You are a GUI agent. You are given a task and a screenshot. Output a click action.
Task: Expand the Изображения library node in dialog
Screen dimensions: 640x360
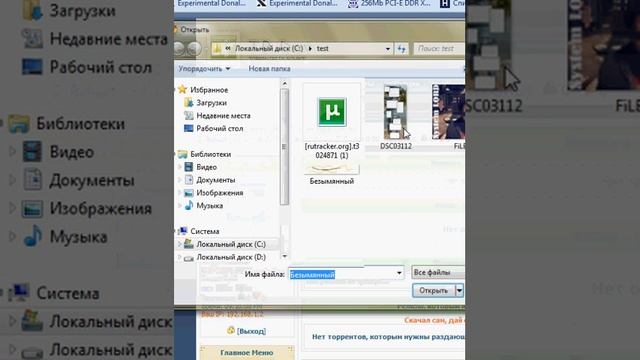(x=180, y=193)
